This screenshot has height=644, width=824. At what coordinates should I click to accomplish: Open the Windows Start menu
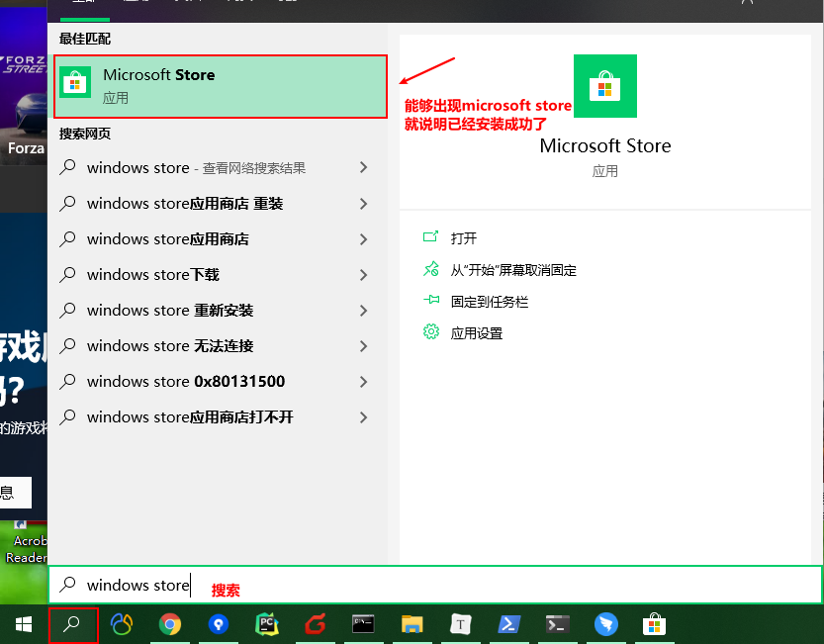[24, 624]
